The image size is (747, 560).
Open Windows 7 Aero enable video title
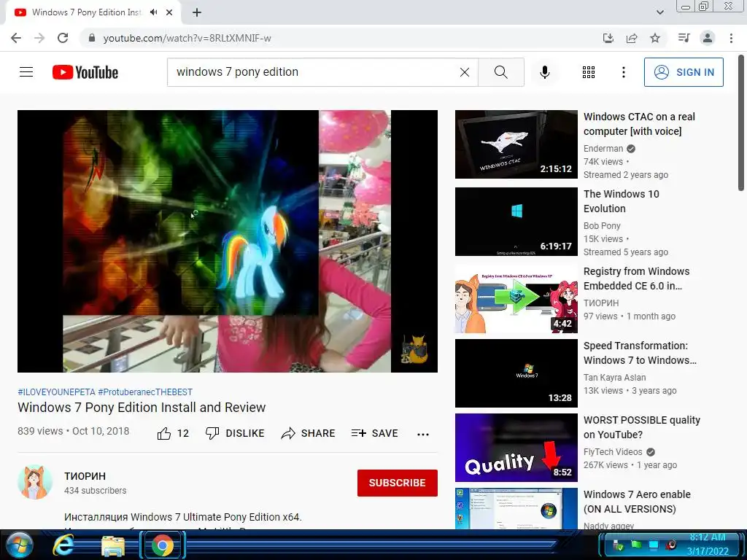point(637,502)
